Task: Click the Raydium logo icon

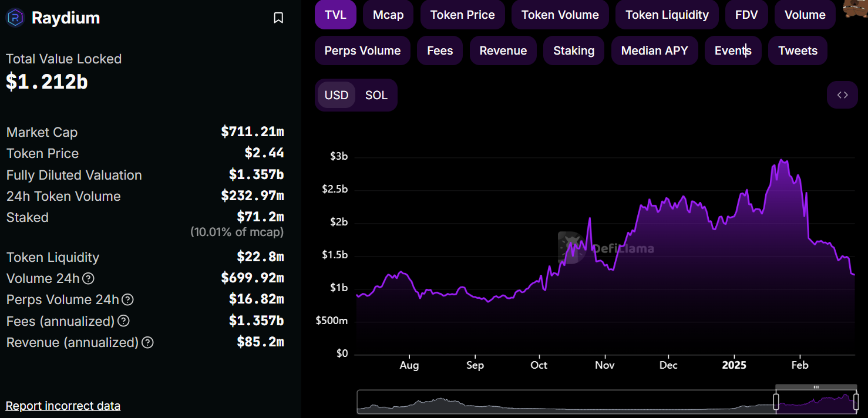Action: tap(15, 18)
